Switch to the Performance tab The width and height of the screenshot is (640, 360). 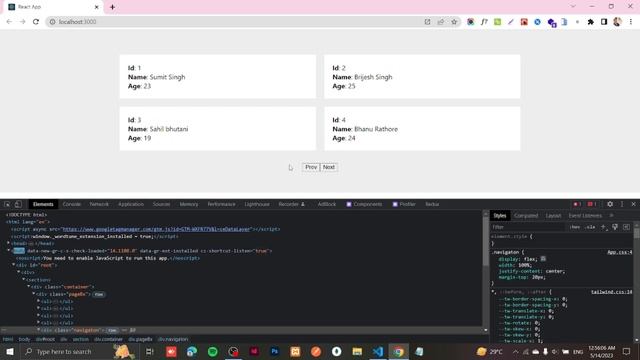tap(221, 204)
